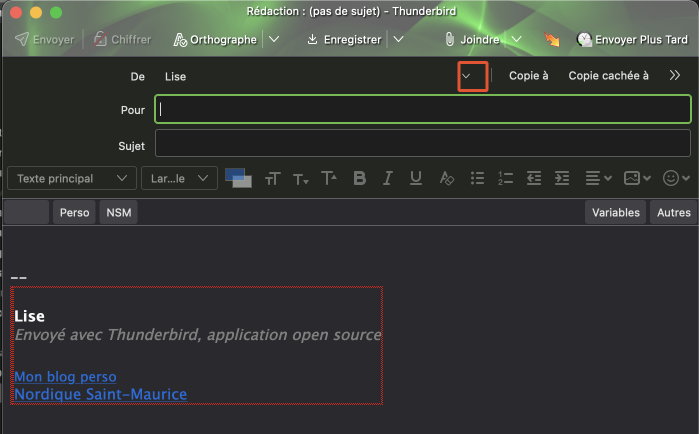Toggle italic text formatting
This screenshot has height=434, width=699.
point(388,178)
